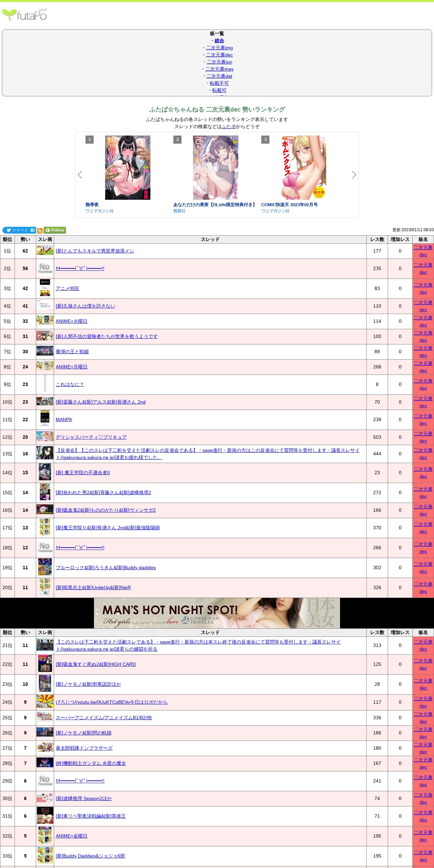Image resolution: width=434 pixels, height=868 pixels.
Task: Open the 熱帯夜 book cover
Action: coord(128,168)
